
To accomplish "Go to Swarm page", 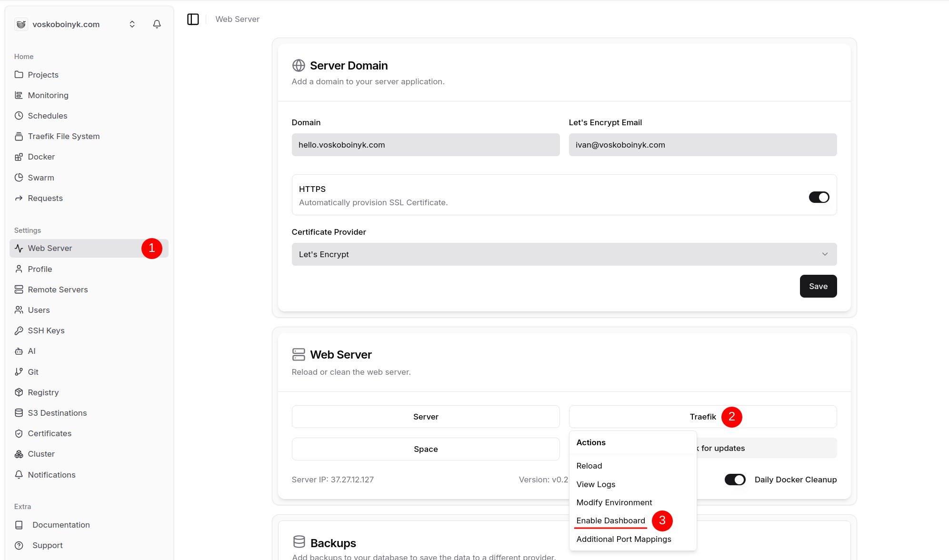I will click(89, 178).
